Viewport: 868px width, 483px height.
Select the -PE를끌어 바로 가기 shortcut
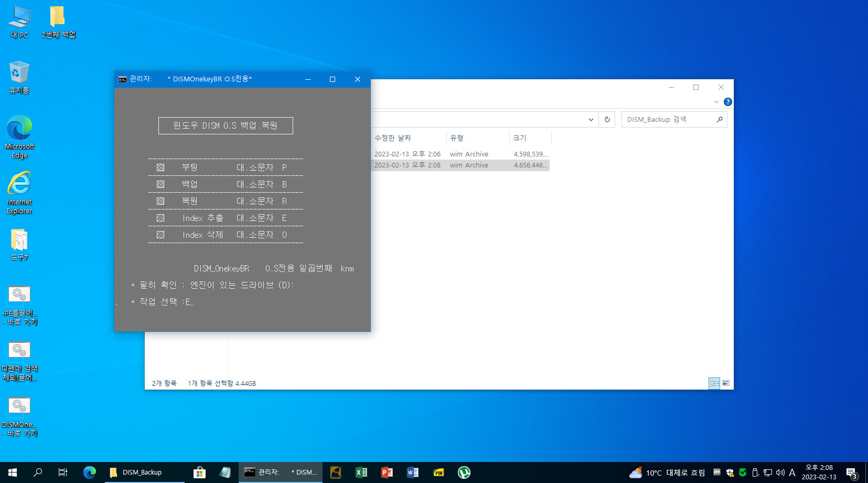(19, 305)
